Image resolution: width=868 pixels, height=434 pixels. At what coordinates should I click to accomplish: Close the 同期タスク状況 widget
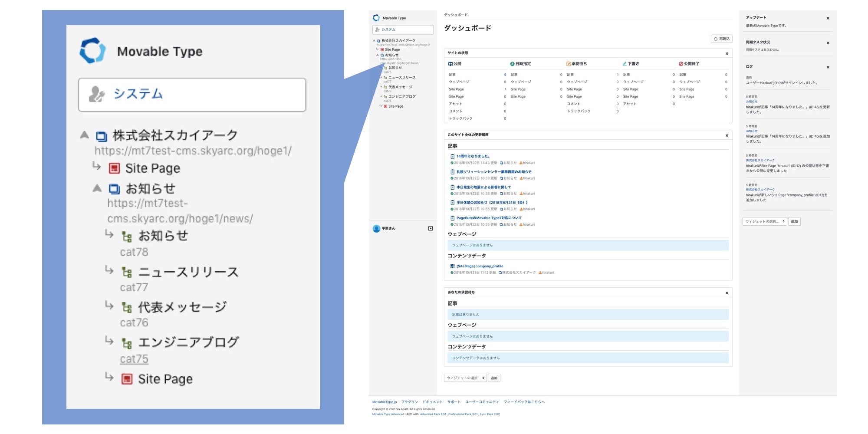pos(828,43)
